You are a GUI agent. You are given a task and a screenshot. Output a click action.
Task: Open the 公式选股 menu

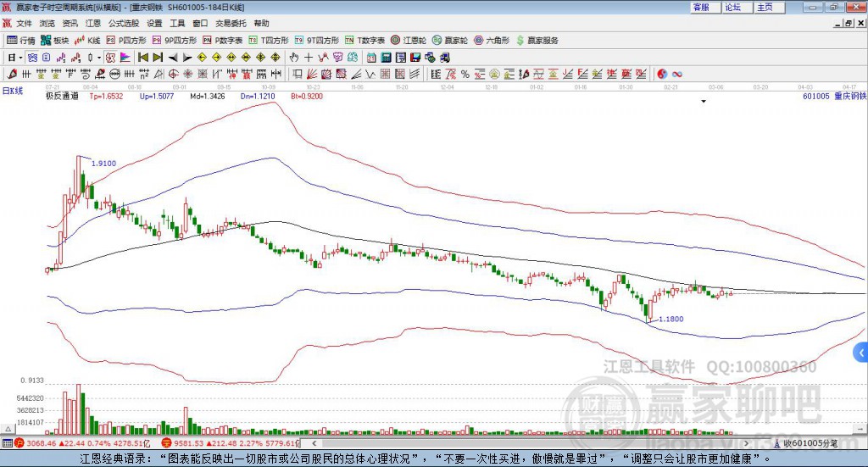(124, 23)
